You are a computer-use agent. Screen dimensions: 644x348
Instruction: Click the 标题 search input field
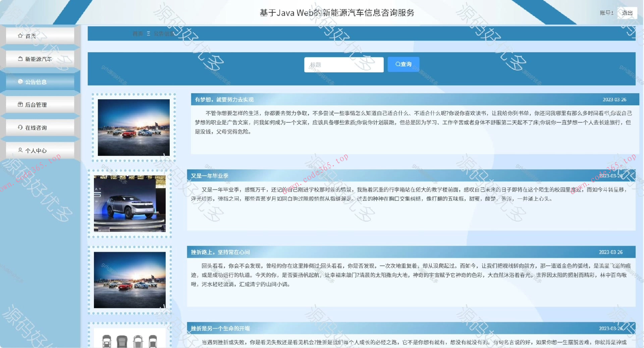click(x=343, y=64)
